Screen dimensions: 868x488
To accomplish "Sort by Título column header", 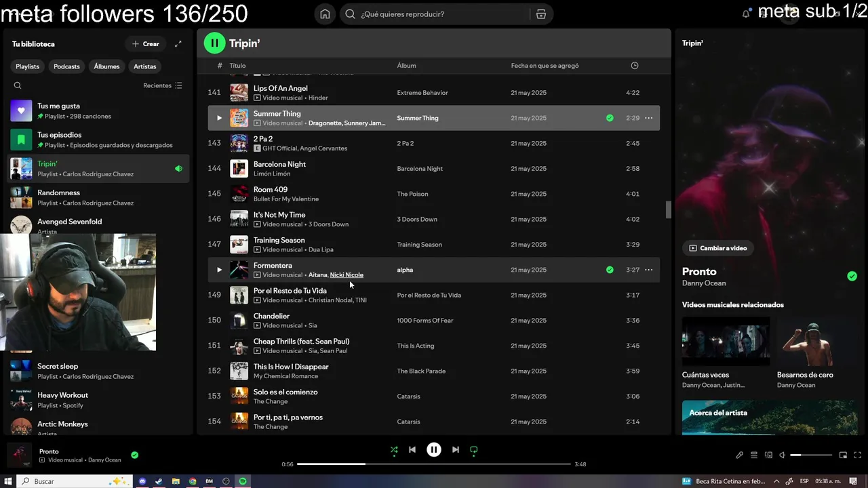I will [x=237, y=66].
